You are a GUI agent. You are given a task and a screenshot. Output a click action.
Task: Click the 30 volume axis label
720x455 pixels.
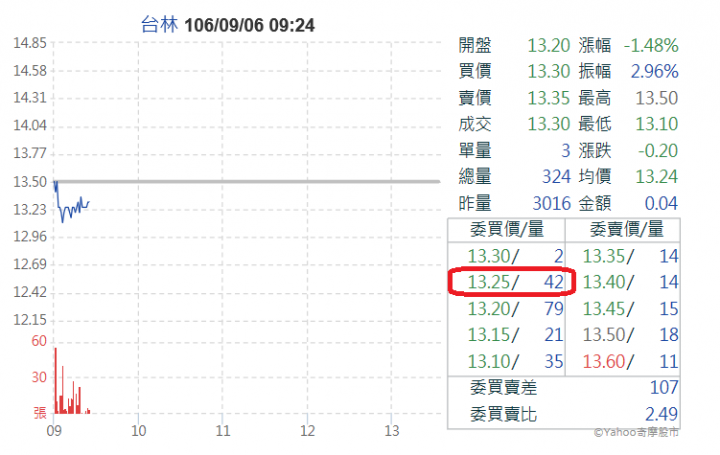[39, 377]
